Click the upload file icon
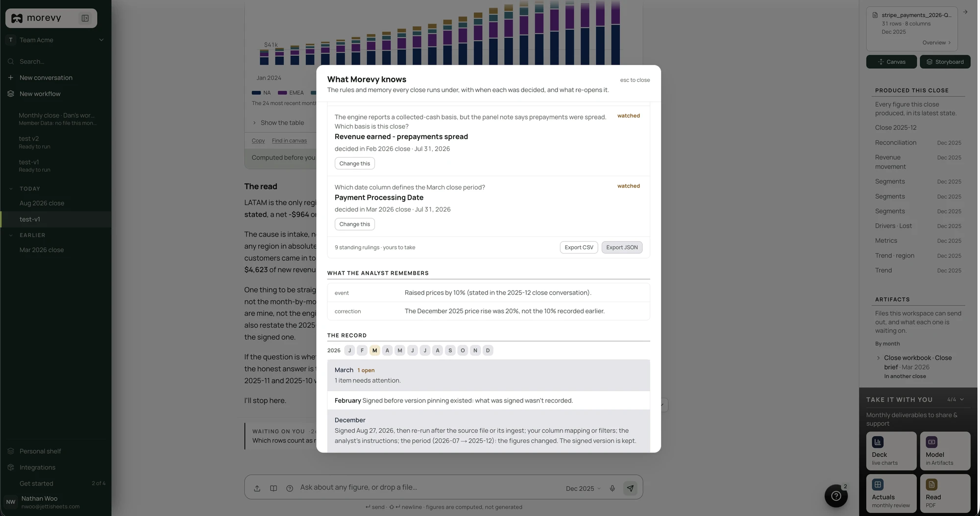The height and width of the screenshot is (516, 980). (257, 489)
